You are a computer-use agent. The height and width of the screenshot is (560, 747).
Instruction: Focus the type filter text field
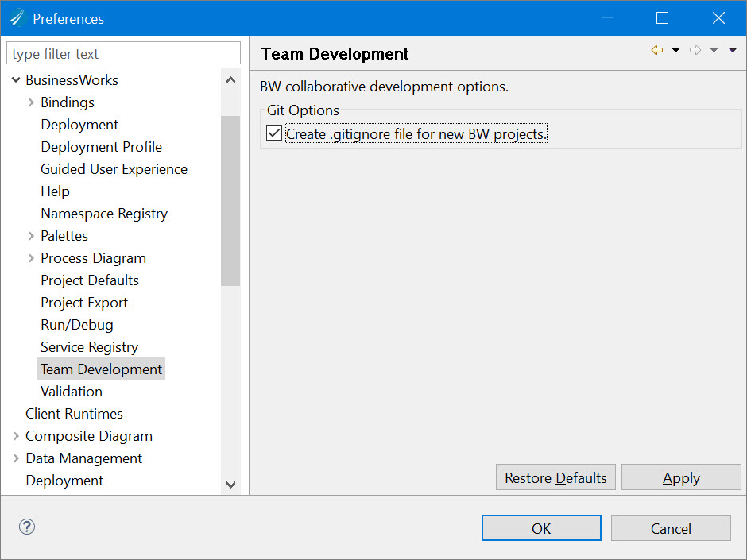pos(123,53)
